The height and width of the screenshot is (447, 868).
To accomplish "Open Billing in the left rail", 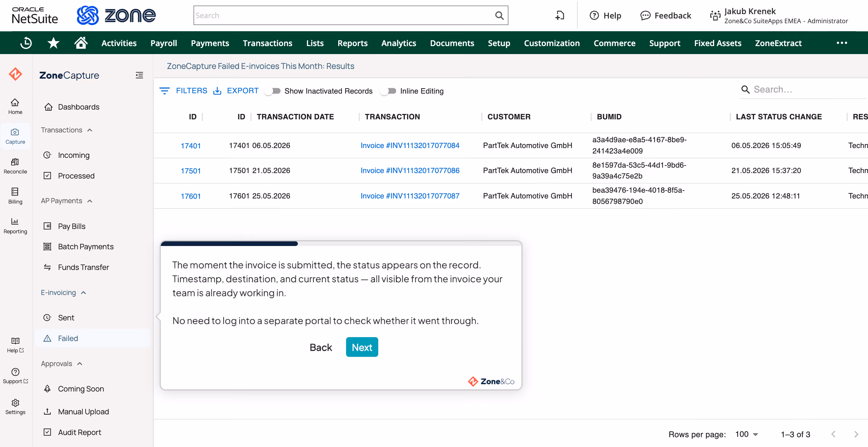I will tap(15, 196).
